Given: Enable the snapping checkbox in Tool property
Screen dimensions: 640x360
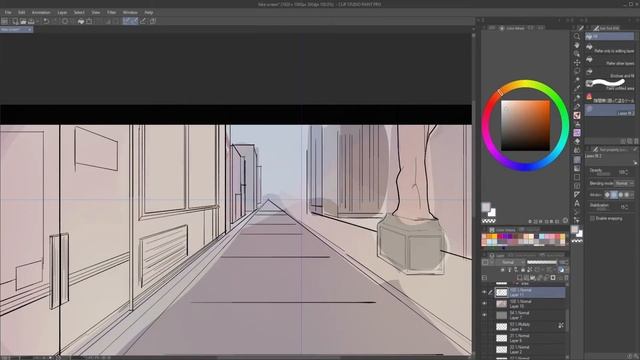Looking at the screenshot, I should [592, 218].
